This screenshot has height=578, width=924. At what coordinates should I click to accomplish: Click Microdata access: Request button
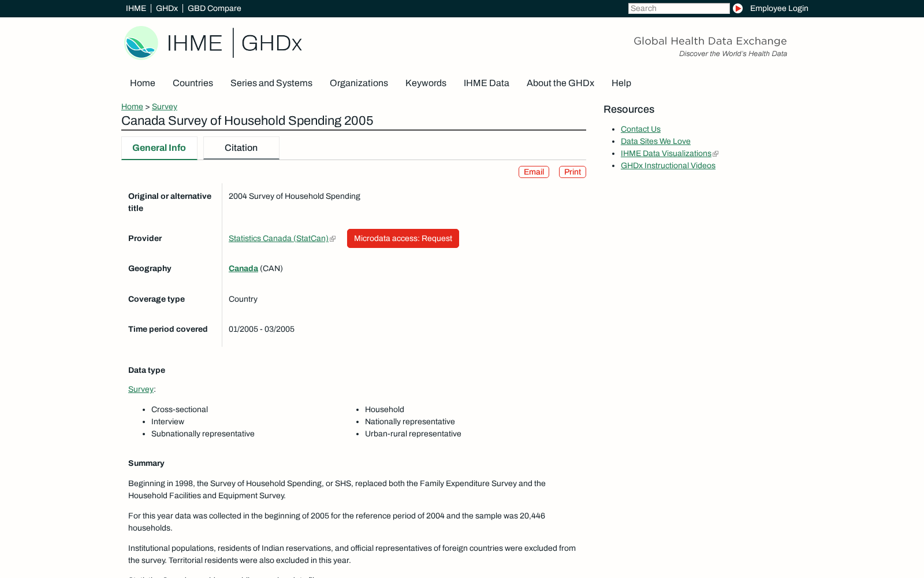point(403,238)
